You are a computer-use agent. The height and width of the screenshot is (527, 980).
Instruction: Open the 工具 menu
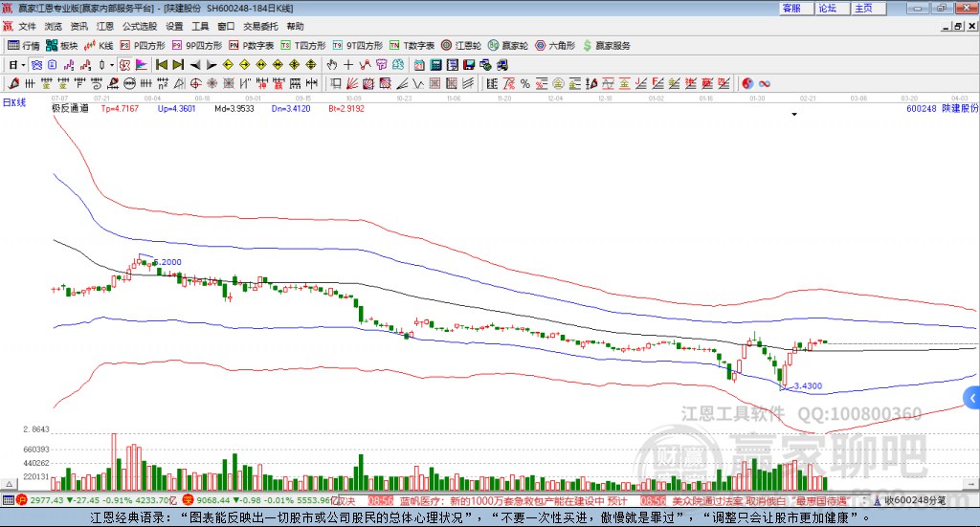pos(200,26)
